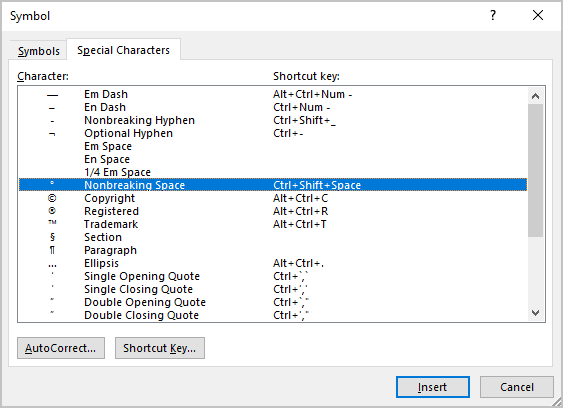The image size is (563, 408).
Task: Select the En Dash row
Action: (273, 107)
